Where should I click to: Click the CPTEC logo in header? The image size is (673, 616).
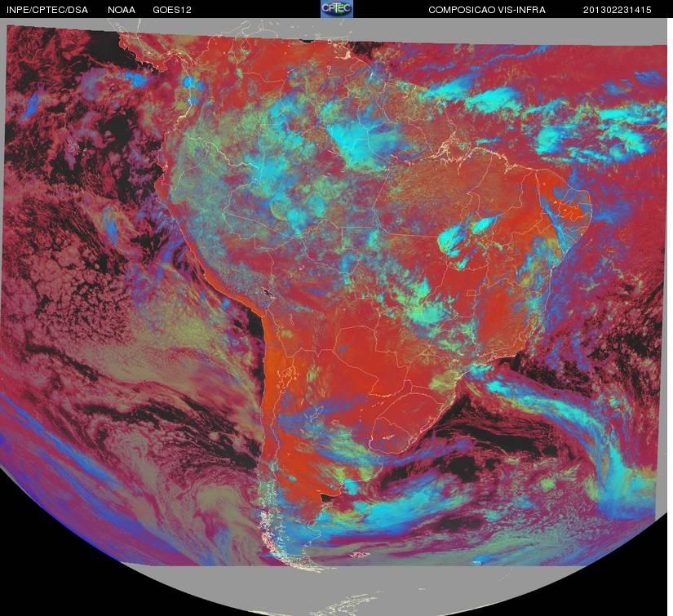pos(337,9)
